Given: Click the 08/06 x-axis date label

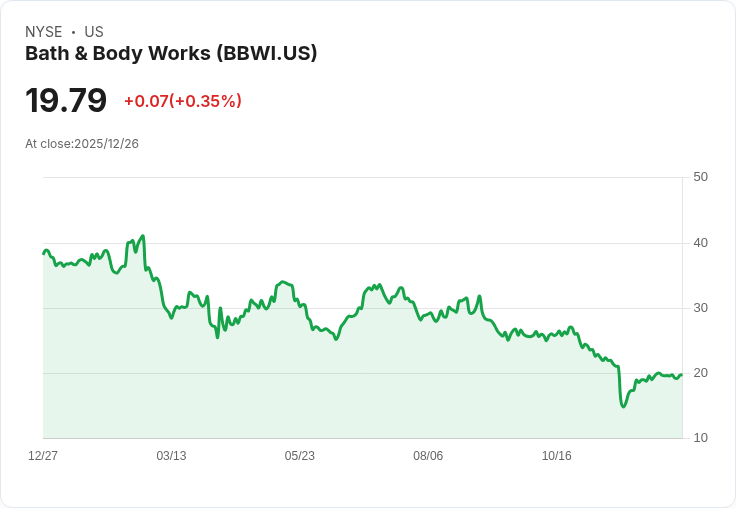Looking at the screenshot, I should click(x=428, y=455).
